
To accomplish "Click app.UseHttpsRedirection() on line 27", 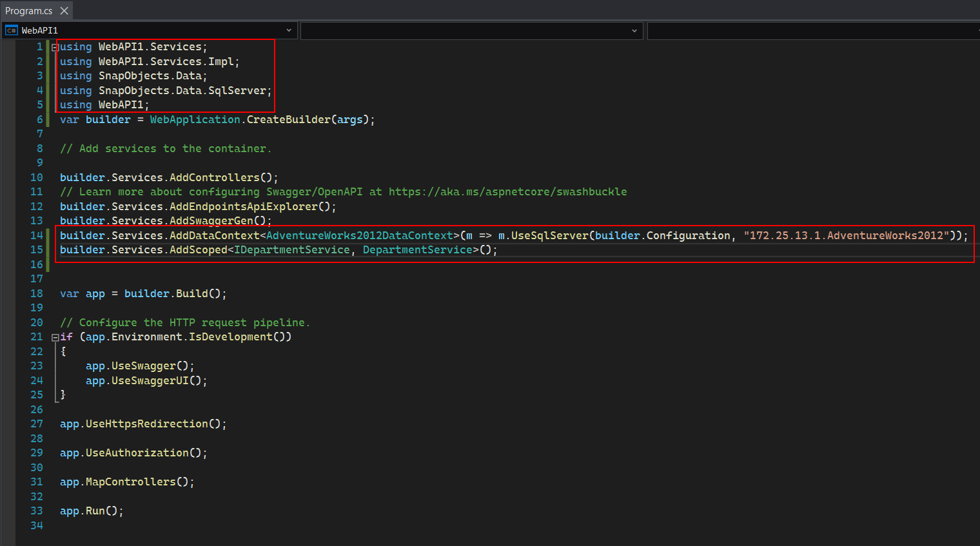I will point(140,424).
